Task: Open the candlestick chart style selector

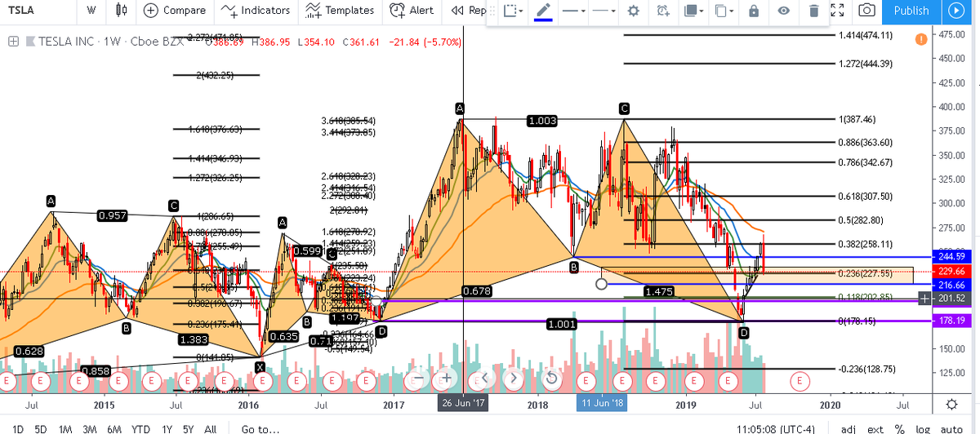Action: click(122, 11)
